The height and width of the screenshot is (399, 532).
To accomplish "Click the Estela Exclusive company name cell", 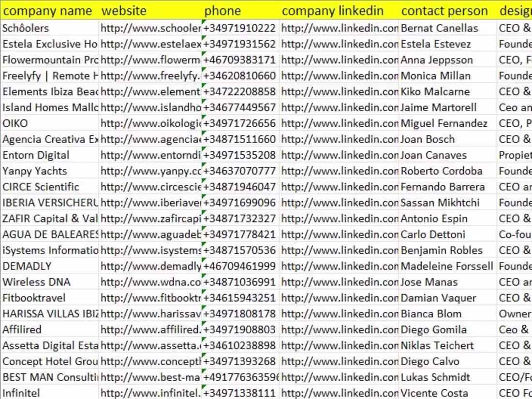I will click(50, 44).
